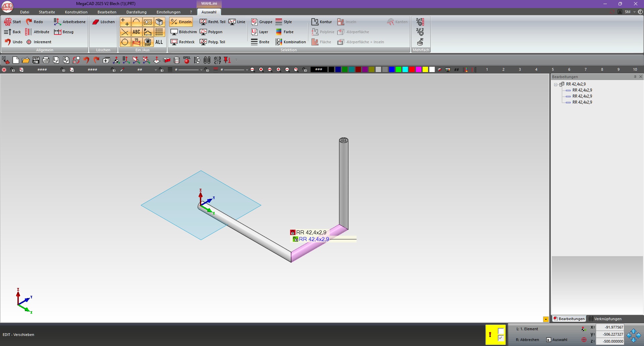The width and height of the screenshot is (644, 346).
Task: Open the Datei menu
Action: (x=24, y=12)
